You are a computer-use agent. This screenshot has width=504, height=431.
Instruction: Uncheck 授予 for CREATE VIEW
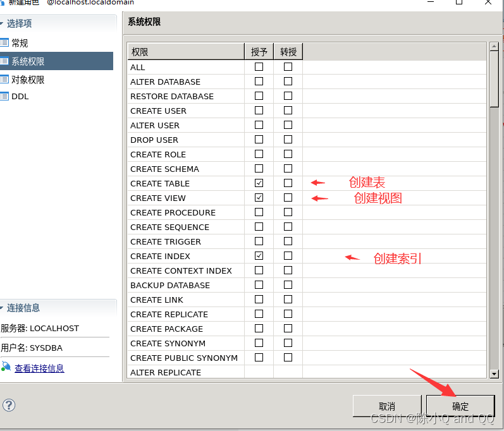click(259, 198)
